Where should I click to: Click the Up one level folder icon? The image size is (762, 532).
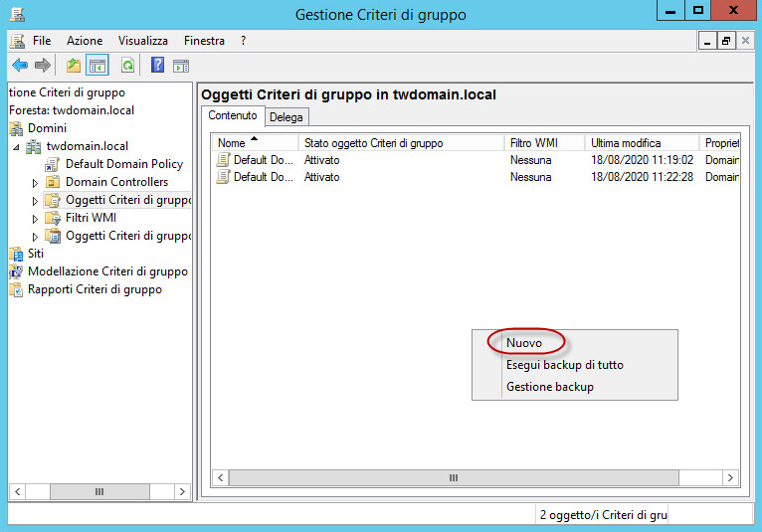coord(73,66)
